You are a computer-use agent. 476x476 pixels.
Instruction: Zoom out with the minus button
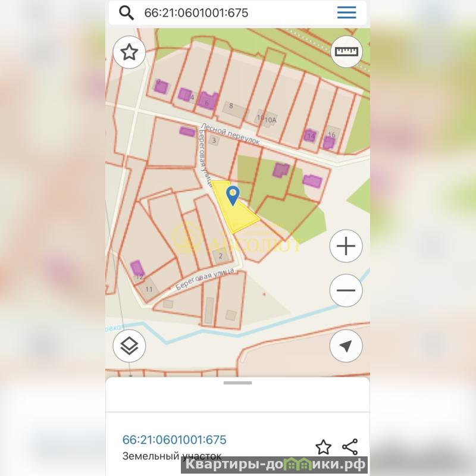tap(346, 290)
